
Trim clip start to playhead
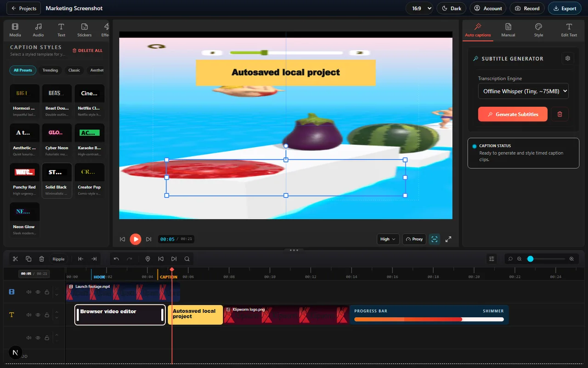click(80, 259)
